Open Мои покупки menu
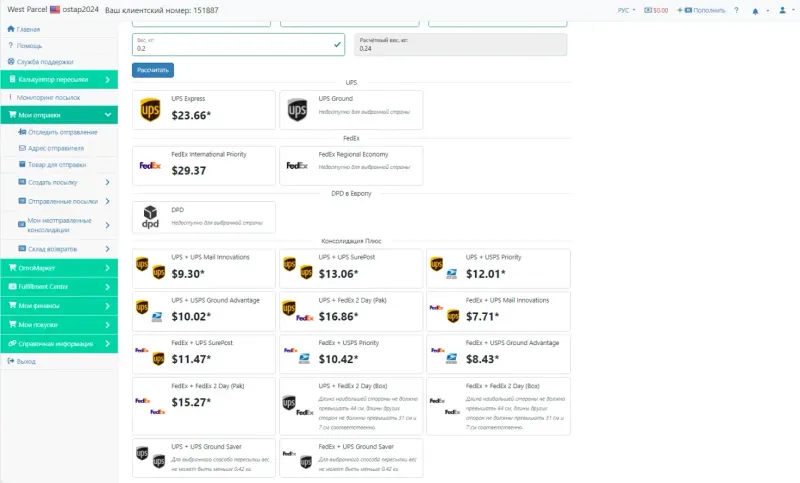The image size is (800, 483). point(59,324)
